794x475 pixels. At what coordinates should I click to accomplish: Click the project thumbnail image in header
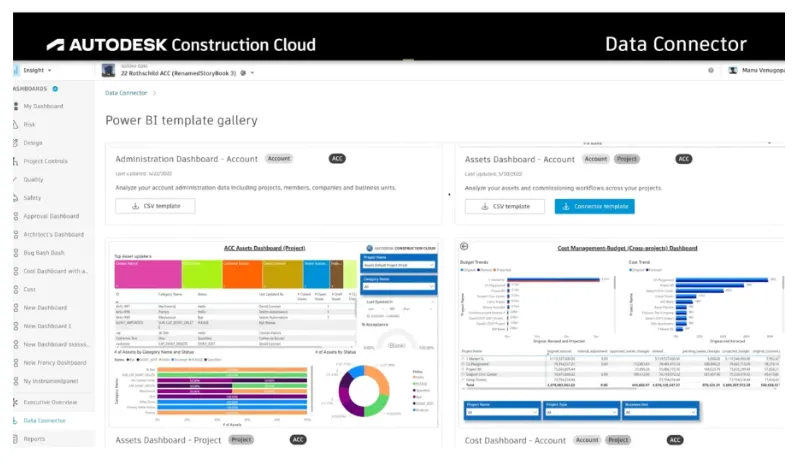coord(108,70)
